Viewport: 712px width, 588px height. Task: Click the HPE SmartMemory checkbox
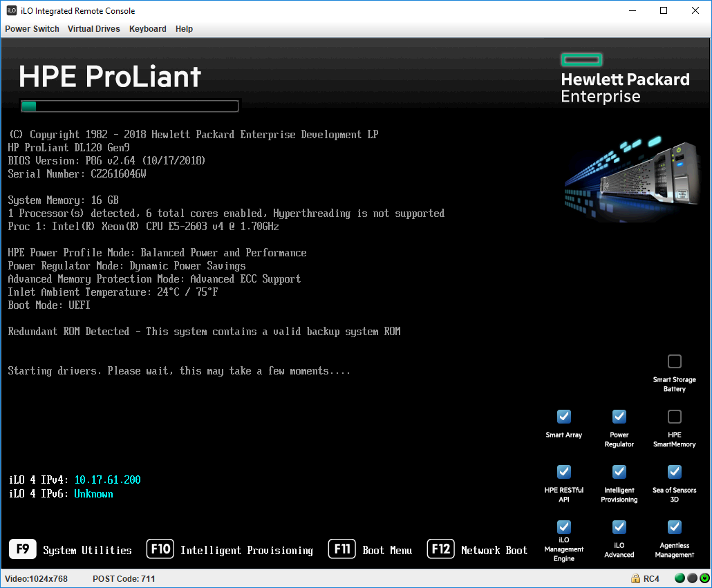click(x=674, y=417)
